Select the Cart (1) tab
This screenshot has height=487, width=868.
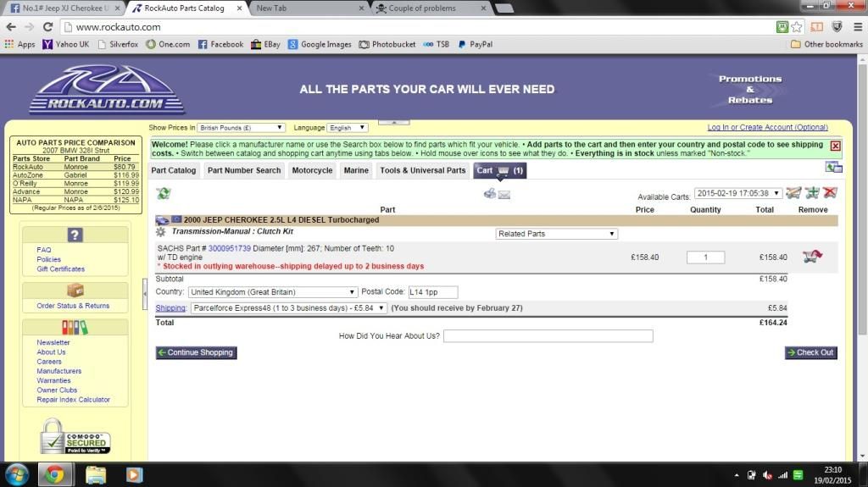tap(500, 170)
